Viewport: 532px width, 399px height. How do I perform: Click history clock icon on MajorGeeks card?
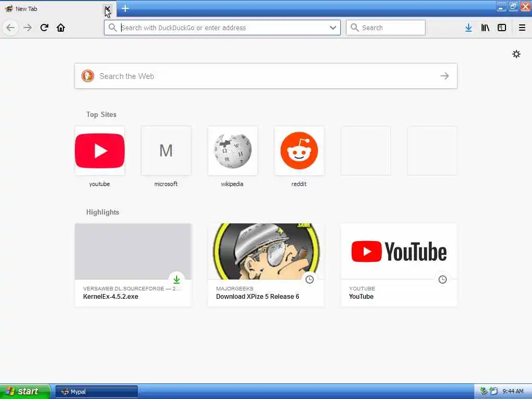pos(310,280)
